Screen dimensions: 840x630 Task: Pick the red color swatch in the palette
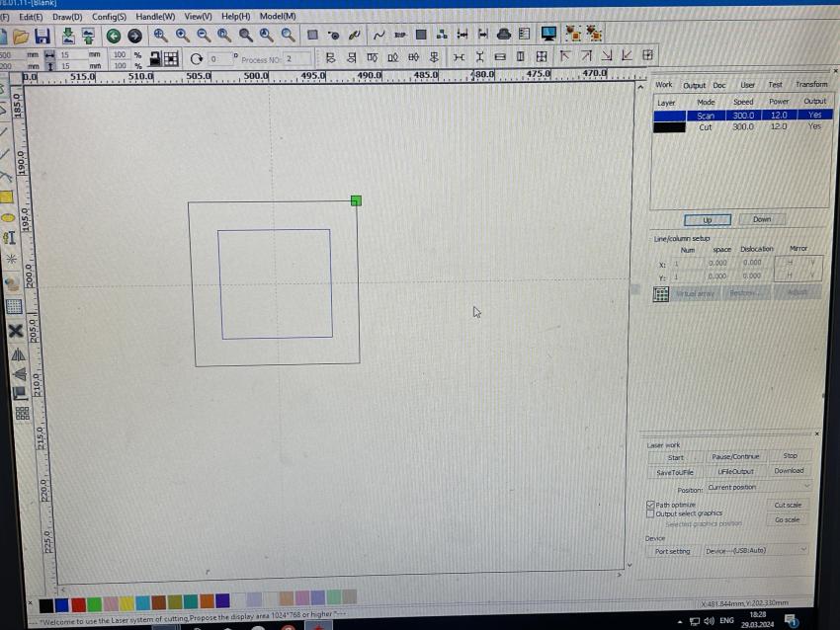(x=78, y=602)
